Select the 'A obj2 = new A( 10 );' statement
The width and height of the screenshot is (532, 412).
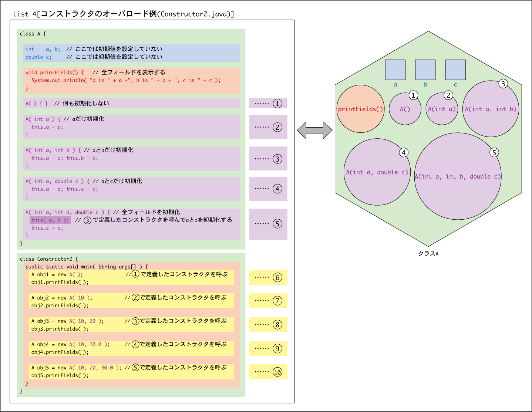pyautogui.click(x=62, y=298)
